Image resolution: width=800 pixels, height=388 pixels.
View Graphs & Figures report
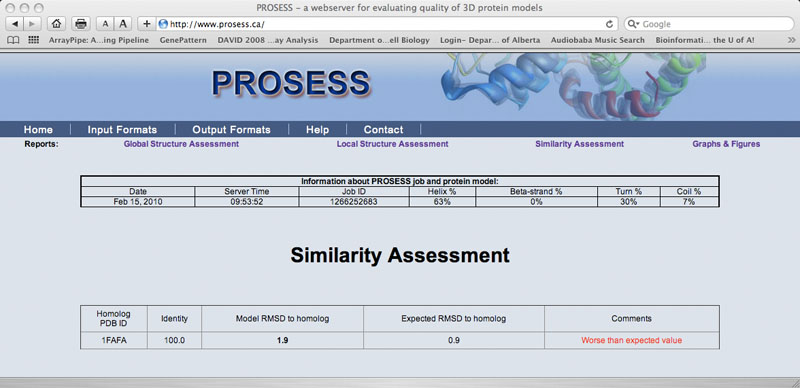click(726, 144)
